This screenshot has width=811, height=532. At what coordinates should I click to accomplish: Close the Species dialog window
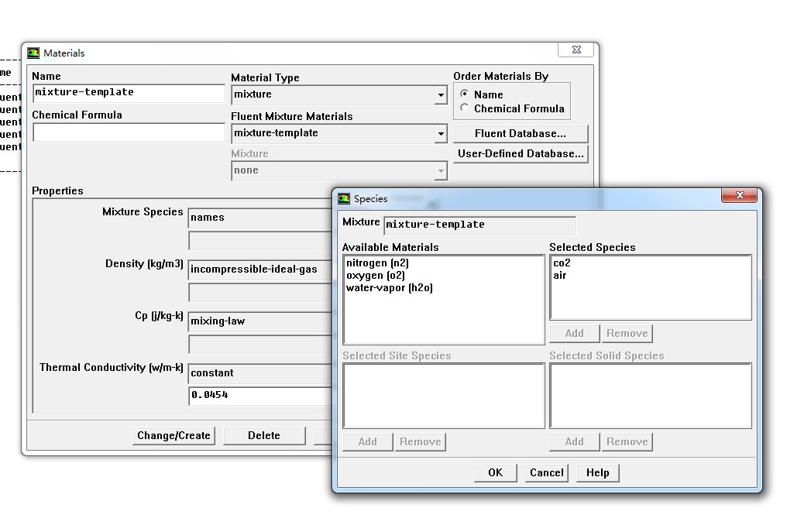pos(738,196)
